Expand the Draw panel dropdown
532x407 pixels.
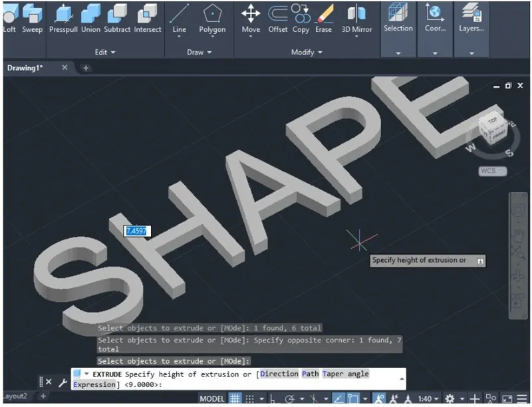point(199,53)
